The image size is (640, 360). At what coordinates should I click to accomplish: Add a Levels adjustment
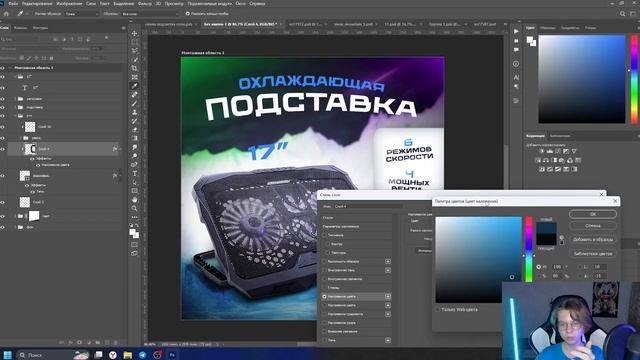tap(550, 151)
